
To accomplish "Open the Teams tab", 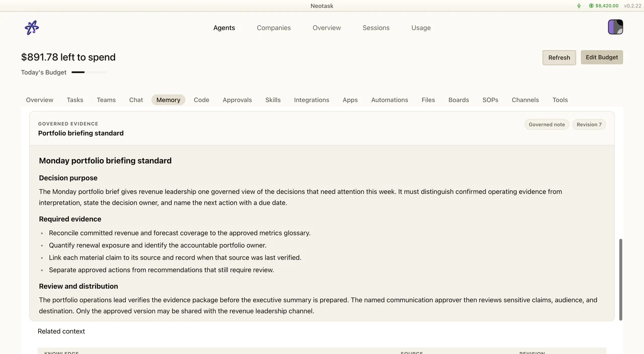I will [x=106, y=100].
